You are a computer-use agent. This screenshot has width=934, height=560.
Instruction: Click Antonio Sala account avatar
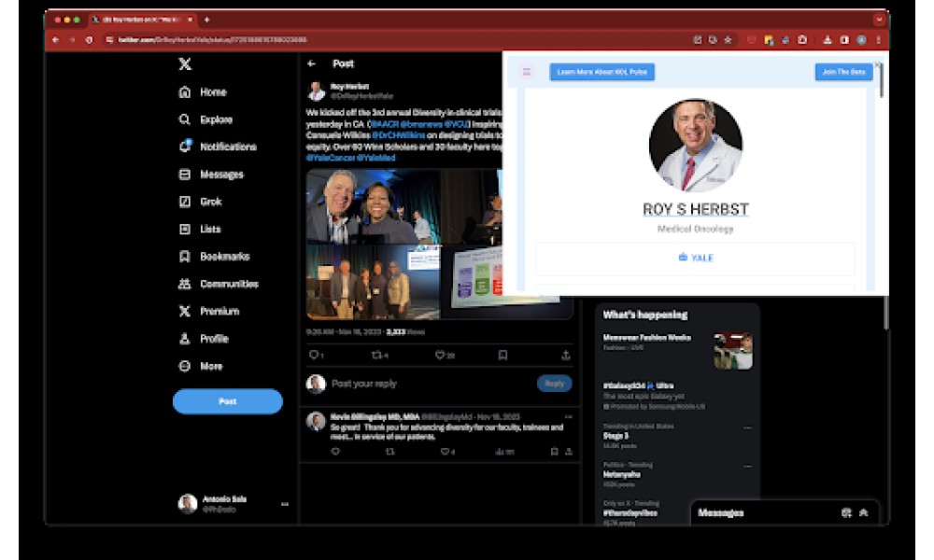click(x=188, y=504)
